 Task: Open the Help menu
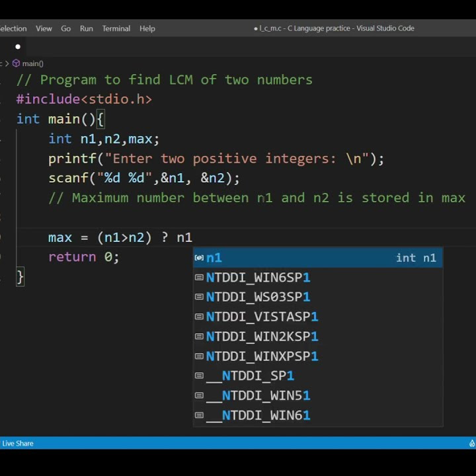tap(147, 28)
